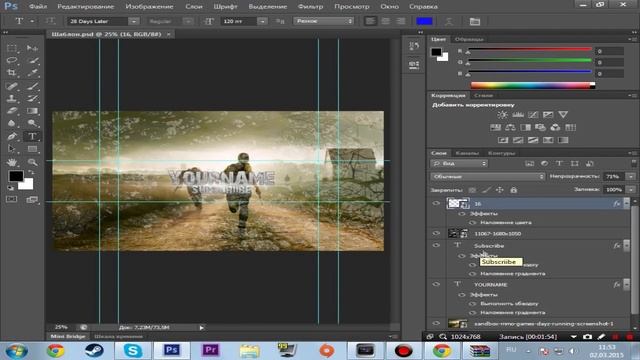Click the Windows Start button
This screenshot has height=360, width=640.
tap(16, 351)
